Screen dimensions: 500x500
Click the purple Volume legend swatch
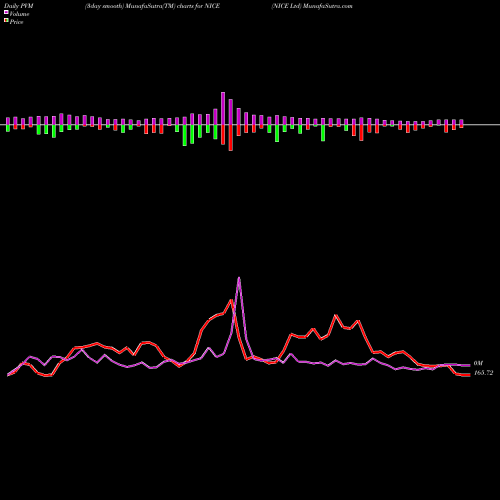6,12
